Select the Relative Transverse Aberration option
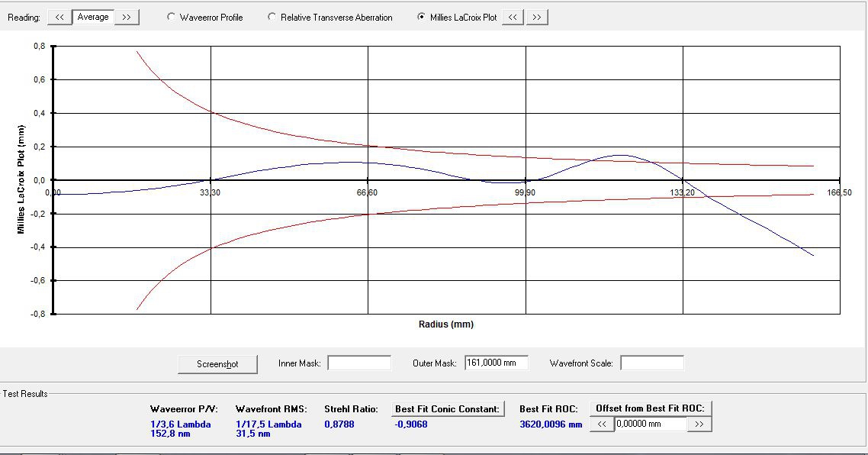This screenshot has width=868, height=455. [272, 18]
